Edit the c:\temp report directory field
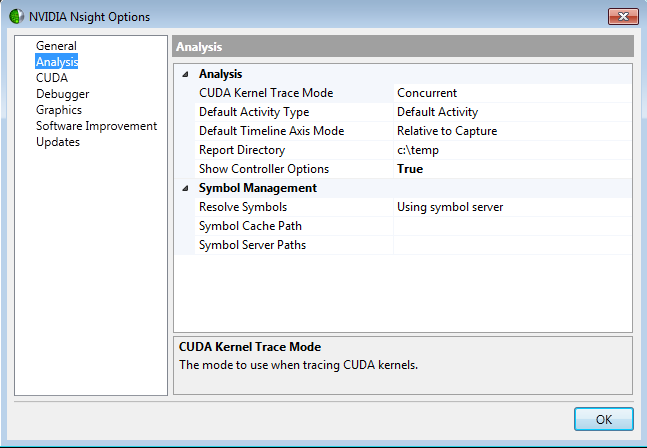 (512, 150)
